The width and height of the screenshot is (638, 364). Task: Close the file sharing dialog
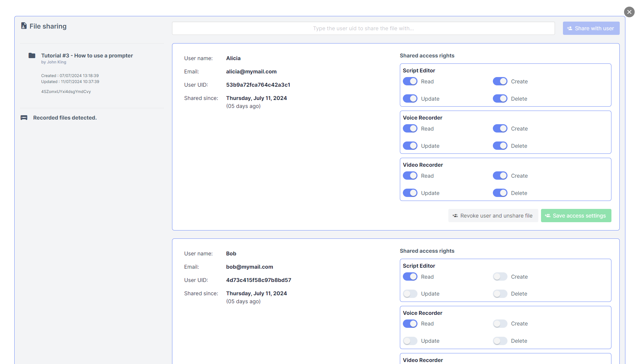click(629, 12)
